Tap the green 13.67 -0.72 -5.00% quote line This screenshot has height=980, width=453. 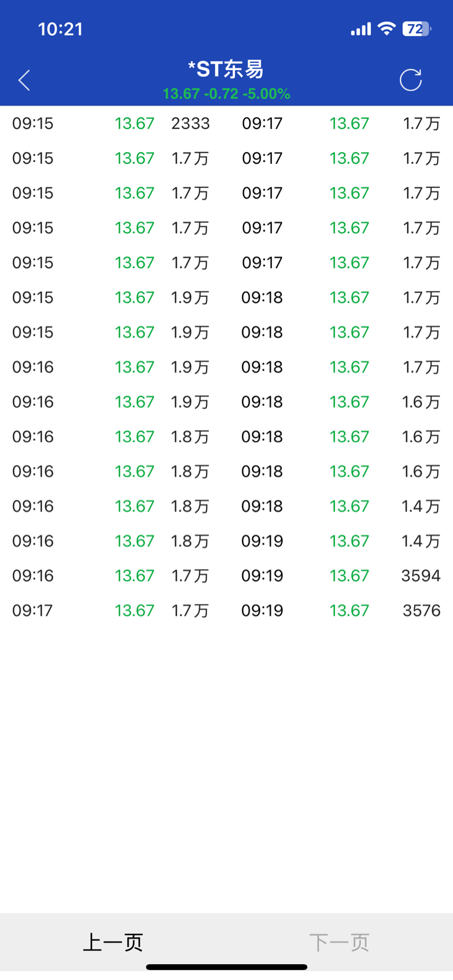point(226,94)
